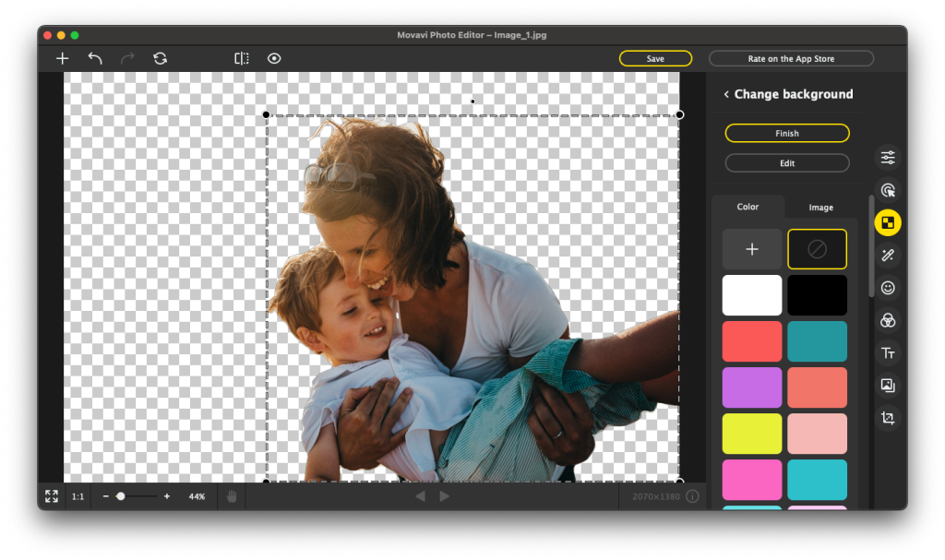Open the Color tab
This screenshot has width=945, height=560.
pyautogui.click(x=748, y=207)
